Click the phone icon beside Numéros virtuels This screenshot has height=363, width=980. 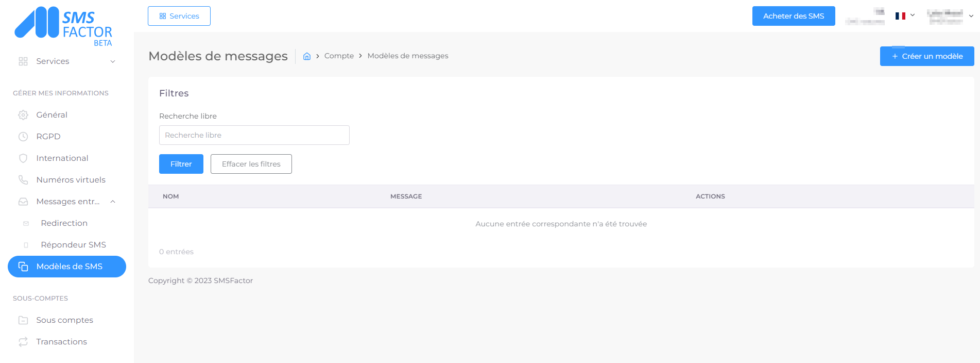(23, 180)
